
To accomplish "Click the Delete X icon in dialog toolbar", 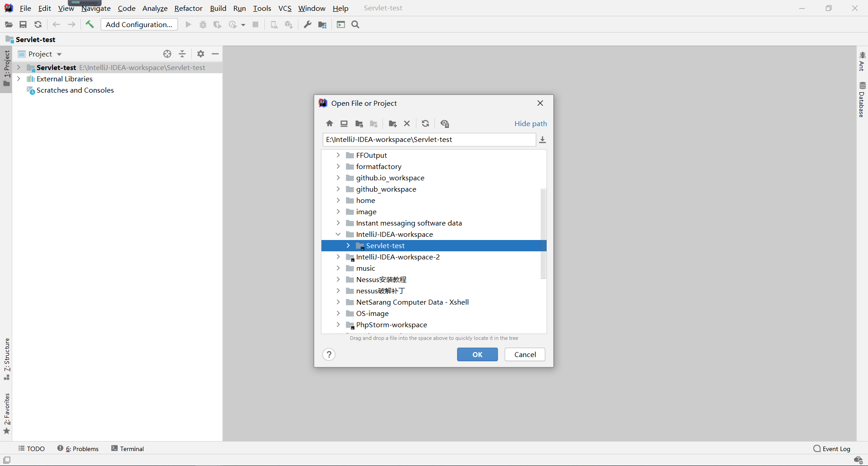I will coord(407,123).
